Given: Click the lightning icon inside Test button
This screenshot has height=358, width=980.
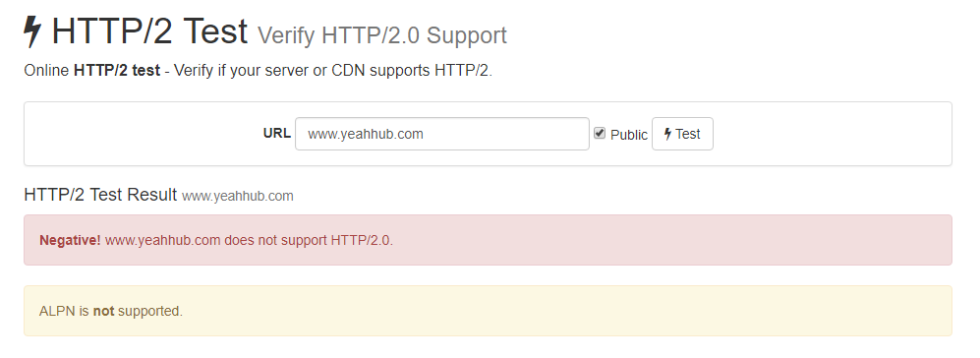Looking at the screenshot, I should pyautogui.click(x=667, y=134).
